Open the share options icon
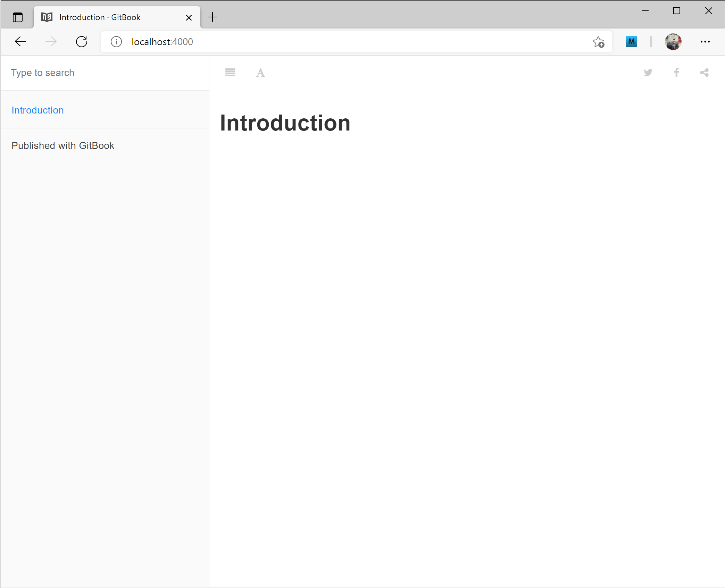Image resolution: width=725 pixels, height=588 pixels. click(x=704, y=73)
